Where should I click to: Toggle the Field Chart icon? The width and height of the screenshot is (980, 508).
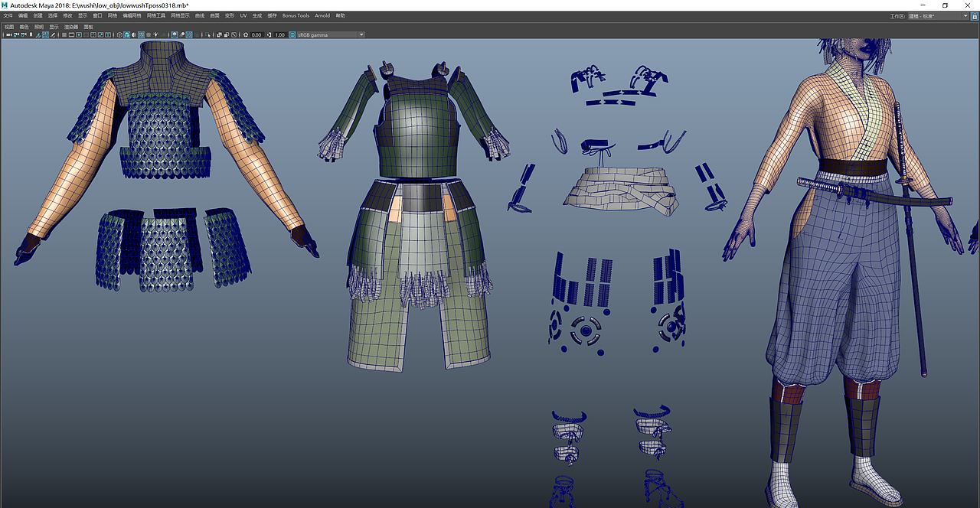[x=93, y=34]
